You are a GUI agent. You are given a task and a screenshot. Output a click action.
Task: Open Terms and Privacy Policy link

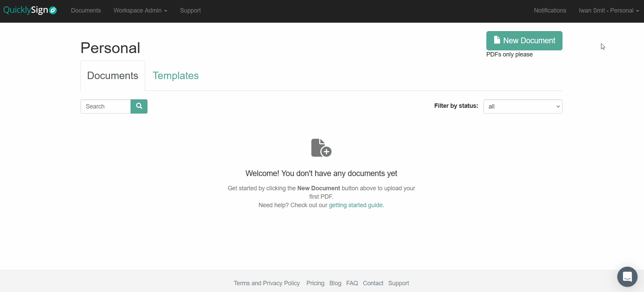click(267, 283)
